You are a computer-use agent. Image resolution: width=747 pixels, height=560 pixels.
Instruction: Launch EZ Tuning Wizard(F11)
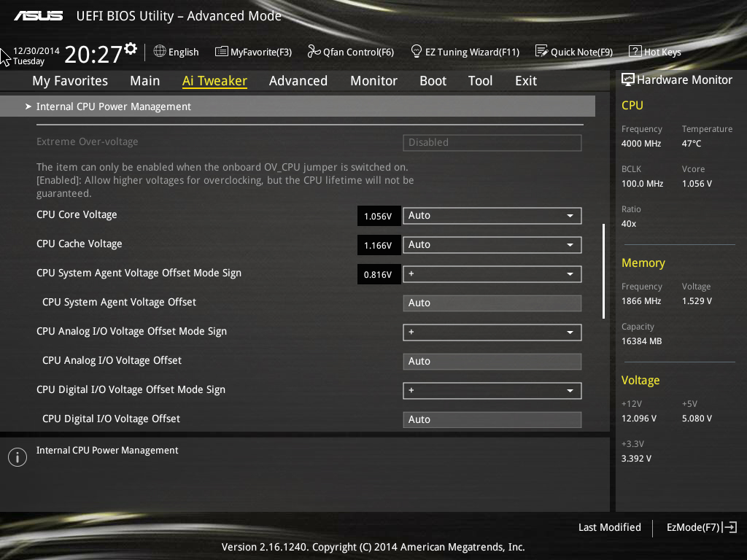point(465,52)
